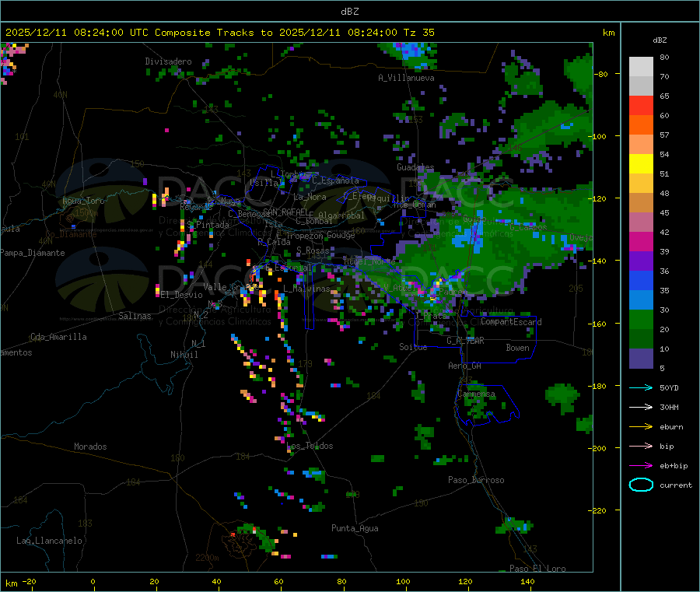Click the 'Cda_Amarilla' place label
This screenshot has height=592, width=700.
[x=58, y=337]
